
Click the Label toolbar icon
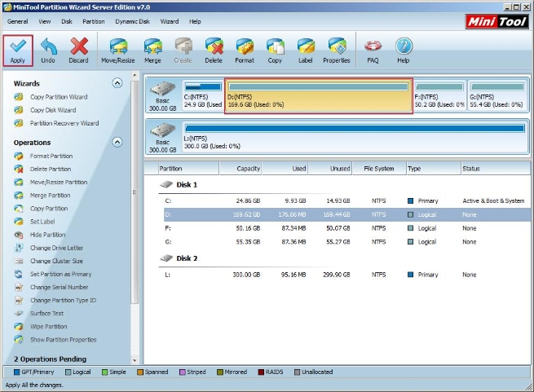pos(306,51)
